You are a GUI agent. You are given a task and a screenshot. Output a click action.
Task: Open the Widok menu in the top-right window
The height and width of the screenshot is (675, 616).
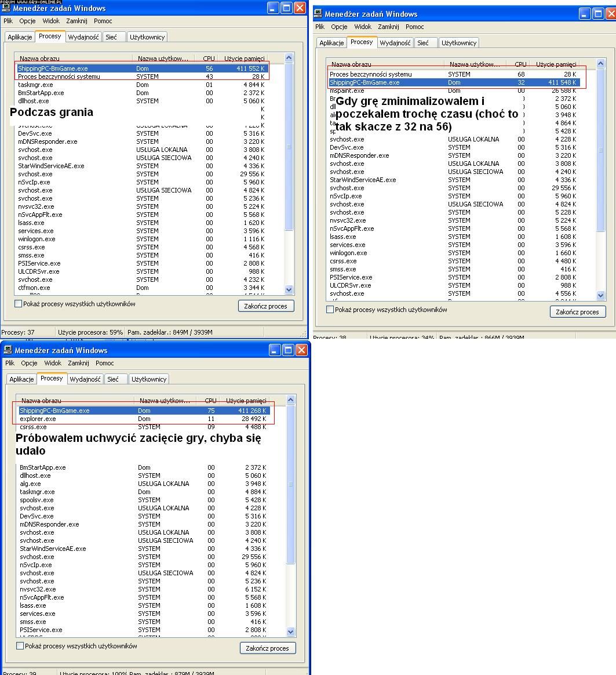pyautogui.click(x=363, y=27)
